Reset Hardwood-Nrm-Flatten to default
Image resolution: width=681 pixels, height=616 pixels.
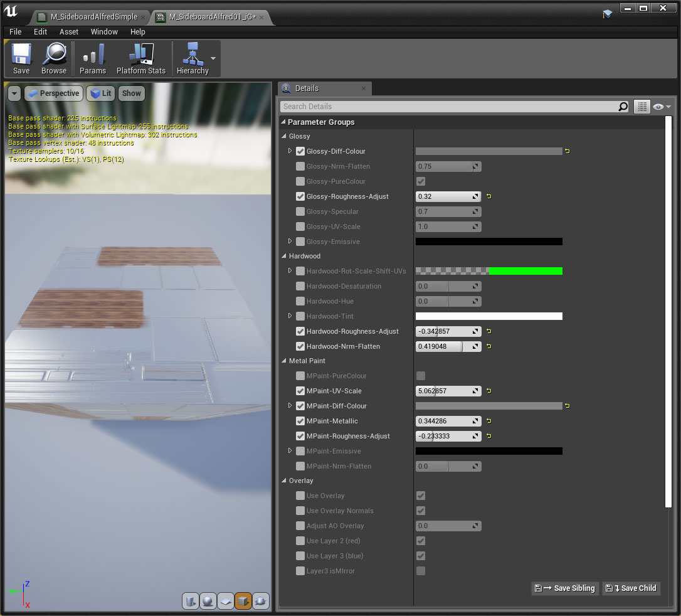(489, 346)
